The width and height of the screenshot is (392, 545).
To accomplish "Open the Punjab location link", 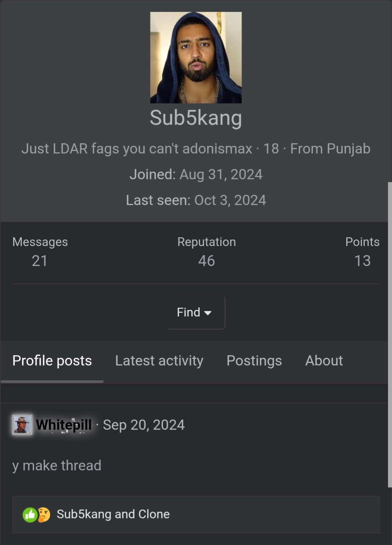I will (348, 149).
